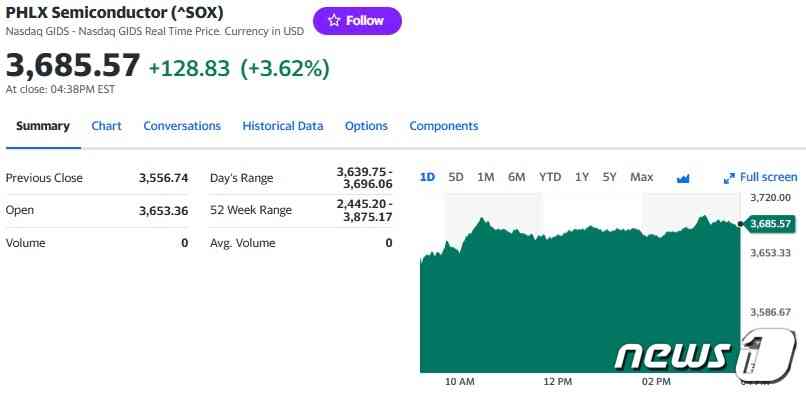Click the 3,685.57 price label on chart

pos(770,224)
